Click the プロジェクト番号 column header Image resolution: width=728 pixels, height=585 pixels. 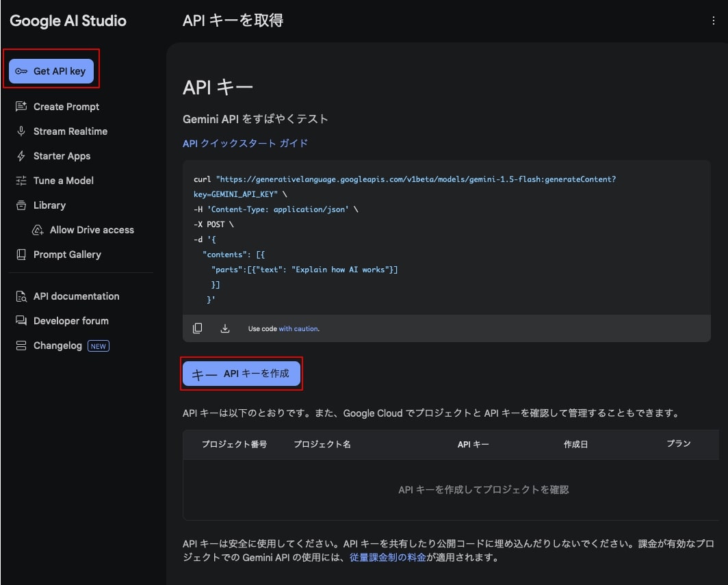pyautogui.click(x=235, y=444)
